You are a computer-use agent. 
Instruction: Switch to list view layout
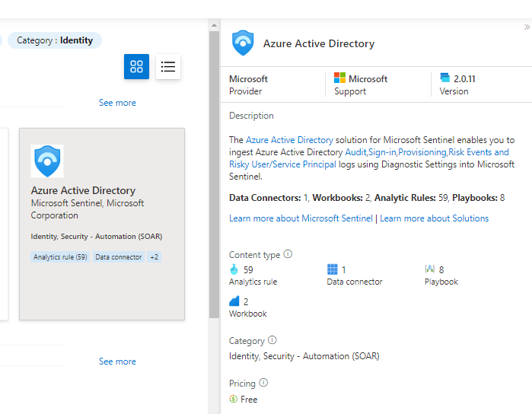click(168, 66)
